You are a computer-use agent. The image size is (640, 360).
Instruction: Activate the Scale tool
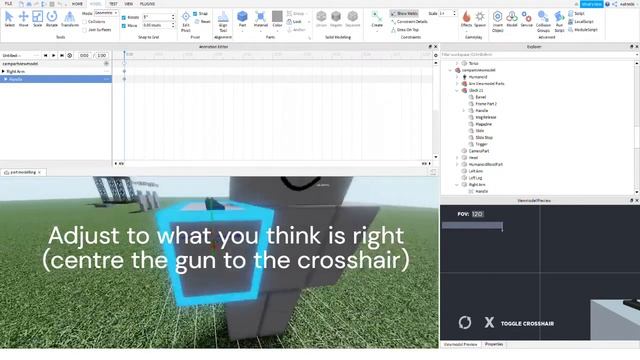point(38,19)
